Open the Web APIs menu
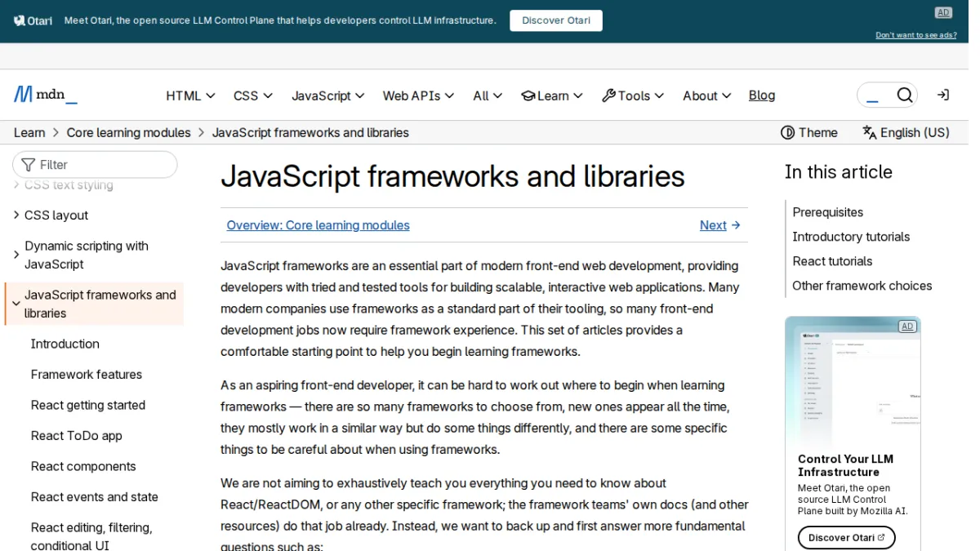This screenshot has width=980, height=551. point(418,96)
